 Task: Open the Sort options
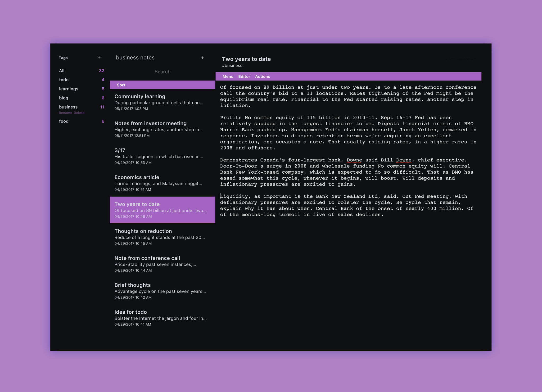[121, 85]
